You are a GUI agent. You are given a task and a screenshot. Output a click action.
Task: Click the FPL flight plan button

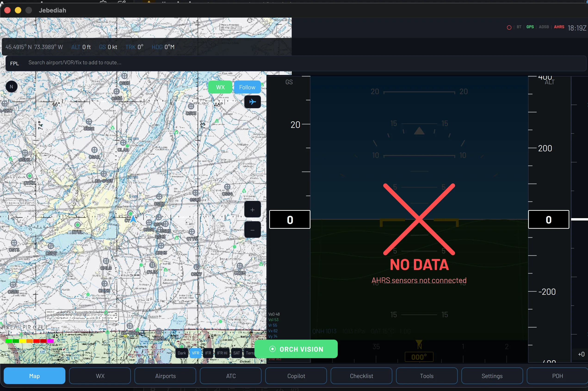[14, 63]
